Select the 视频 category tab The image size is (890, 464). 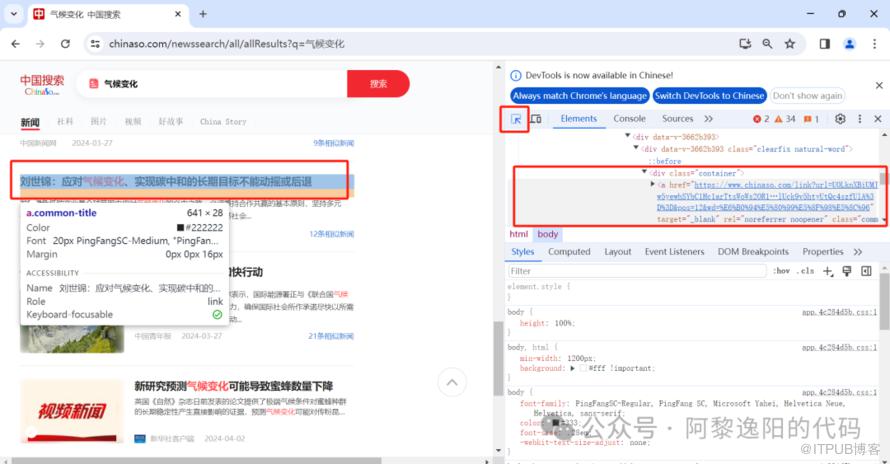[x=133, y=122]
